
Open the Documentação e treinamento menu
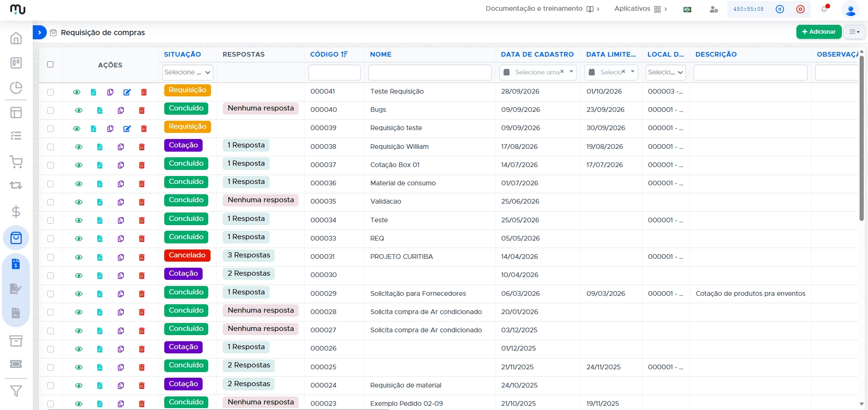coord(542,9)
